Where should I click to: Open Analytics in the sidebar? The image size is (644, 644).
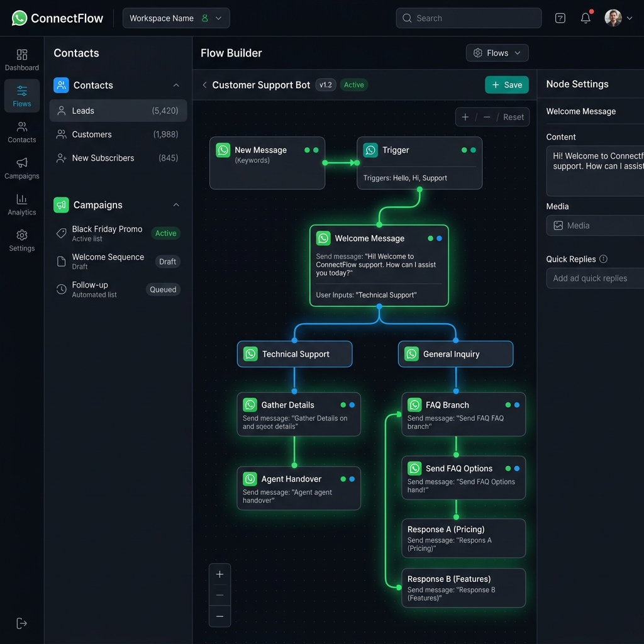pos(22,204)
